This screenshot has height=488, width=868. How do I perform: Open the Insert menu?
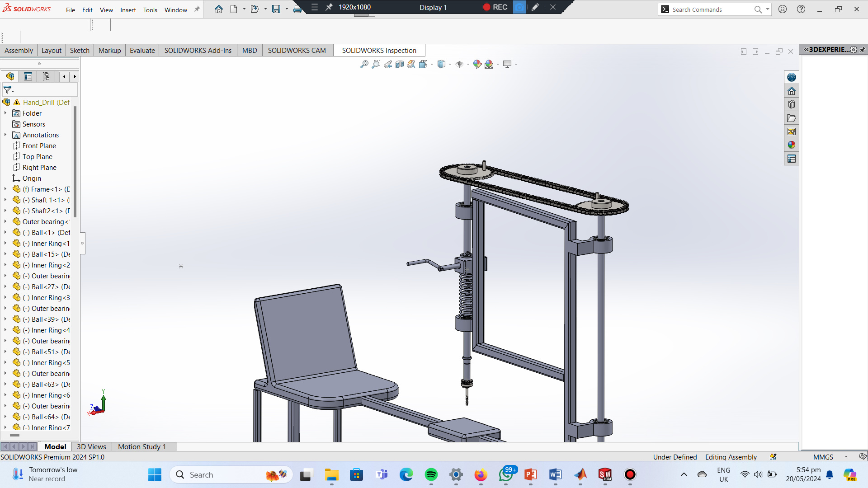pyautogui.click(x=128, y=10)
